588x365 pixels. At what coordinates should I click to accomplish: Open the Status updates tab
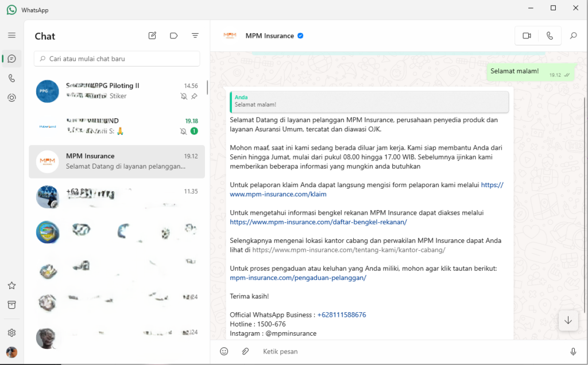click(x=11, y=98)
